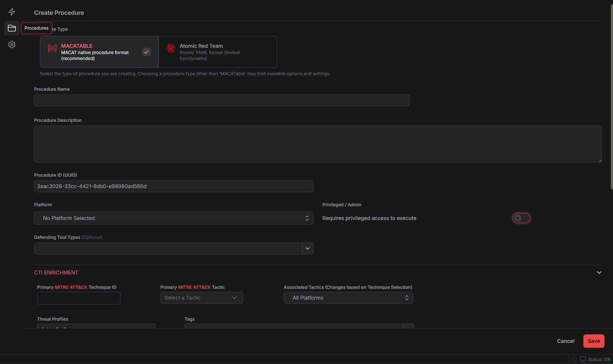
Task: Enable 'Requires privileged access to execute' toggle
Action: click(x=521, y=218)
